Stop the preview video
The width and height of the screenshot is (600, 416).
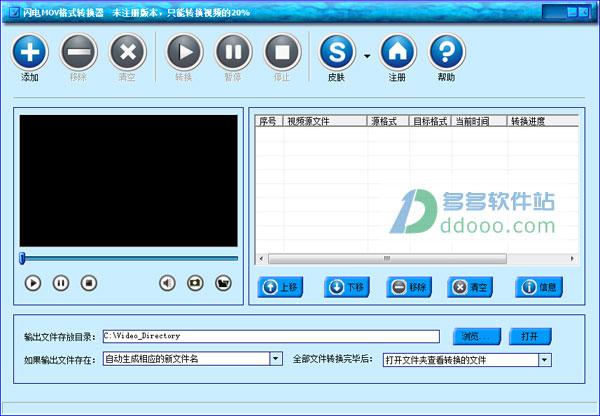pyautogui.click(x=89, y=283)
